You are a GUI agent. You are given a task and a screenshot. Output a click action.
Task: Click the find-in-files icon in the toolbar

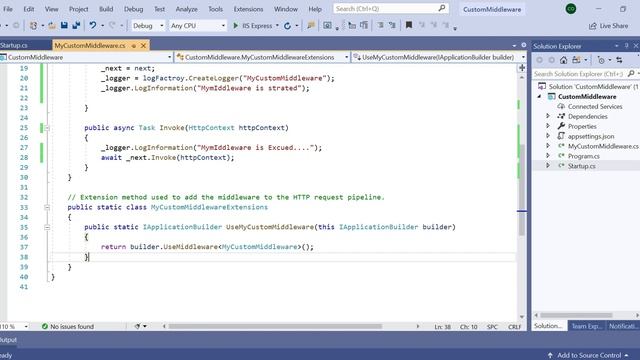tap(311, 25)
